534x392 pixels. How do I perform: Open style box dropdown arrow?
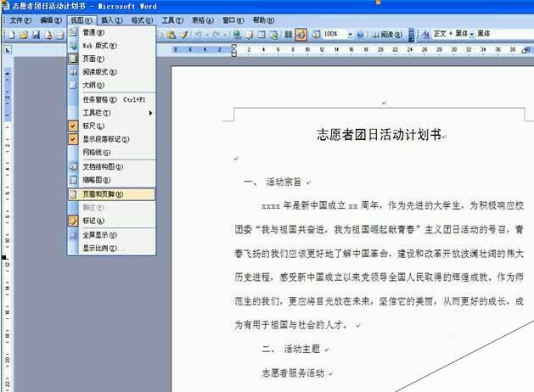pyautogui.click(x=472, y=34)
